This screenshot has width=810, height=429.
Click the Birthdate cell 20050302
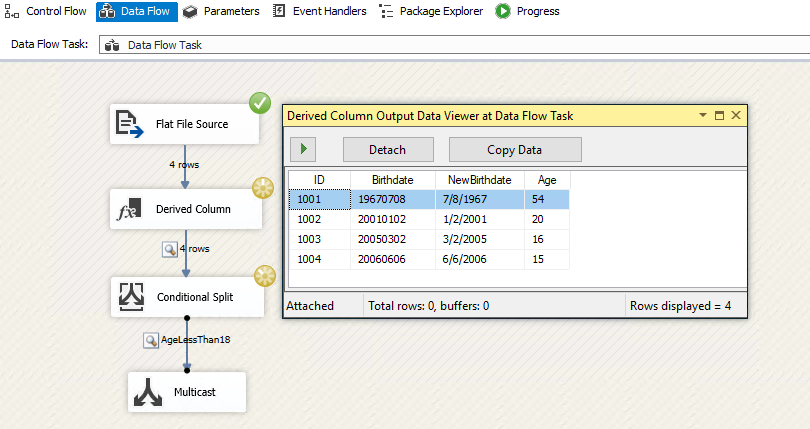[393, 239]
